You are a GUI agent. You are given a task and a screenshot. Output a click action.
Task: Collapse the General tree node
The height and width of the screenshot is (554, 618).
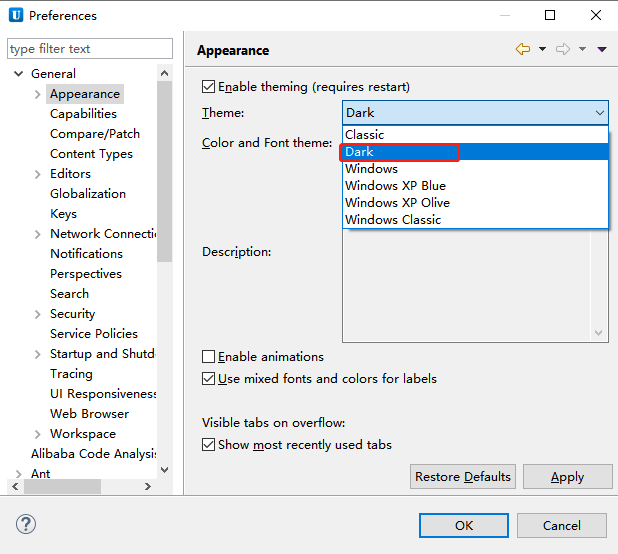point(19,74)
